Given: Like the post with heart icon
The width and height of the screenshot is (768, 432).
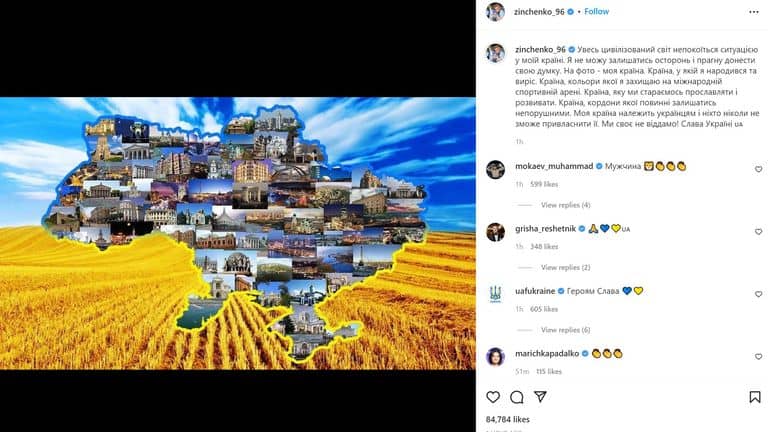Looking at the screenshot, I should coord(493,397).
